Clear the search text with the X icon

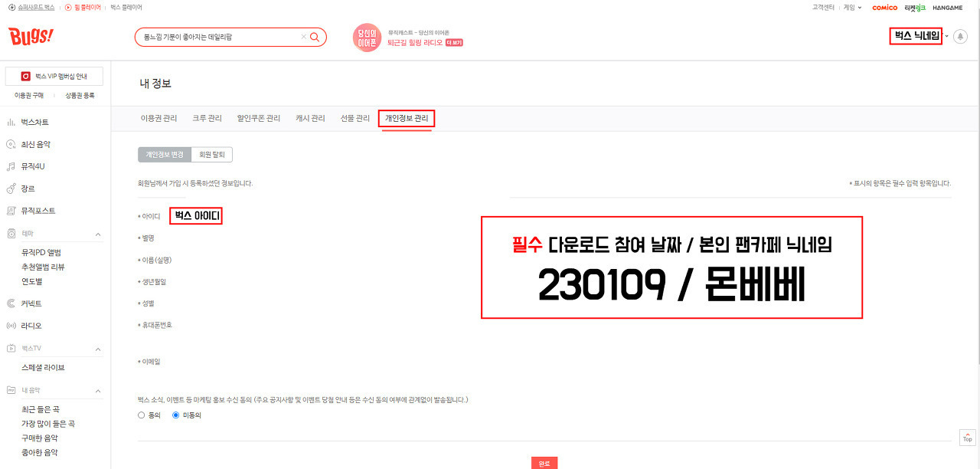(x=303, y=37)
